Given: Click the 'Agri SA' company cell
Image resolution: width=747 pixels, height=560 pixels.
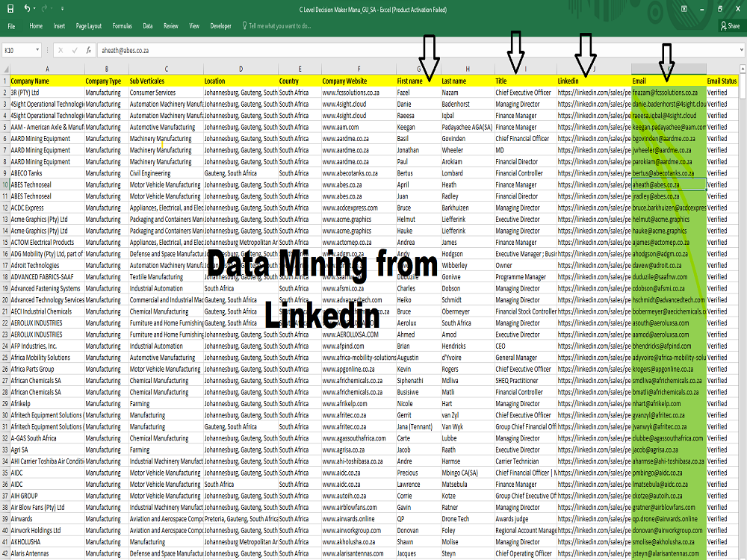Looking at the screenshot, I should pos(47,449).
